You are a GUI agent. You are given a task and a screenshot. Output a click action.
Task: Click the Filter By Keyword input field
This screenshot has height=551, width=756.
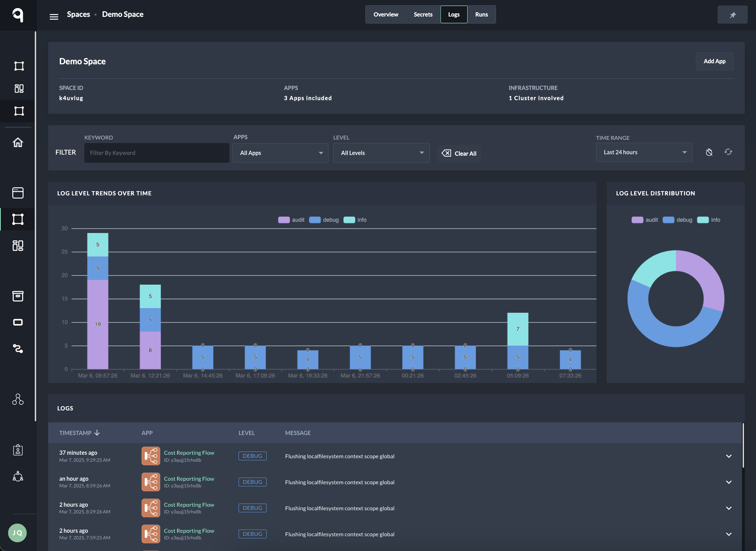pyautogui.click(x=157, y=153)
